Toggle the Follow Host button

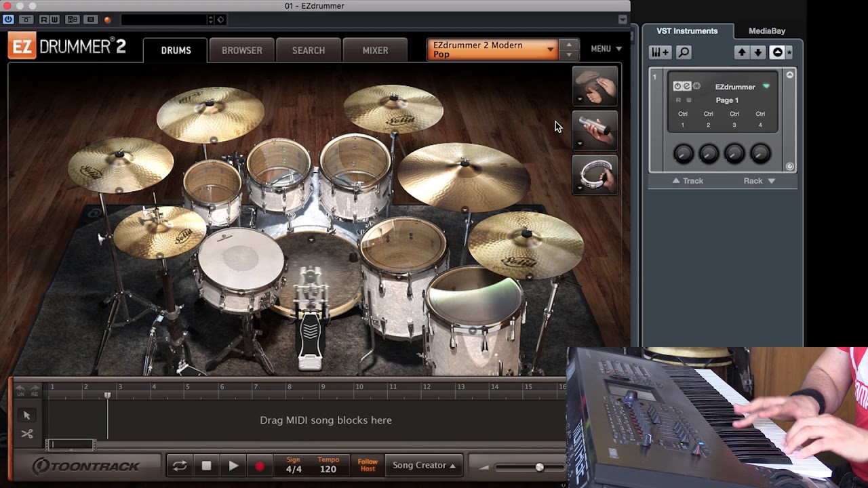(x=368, y=466)
